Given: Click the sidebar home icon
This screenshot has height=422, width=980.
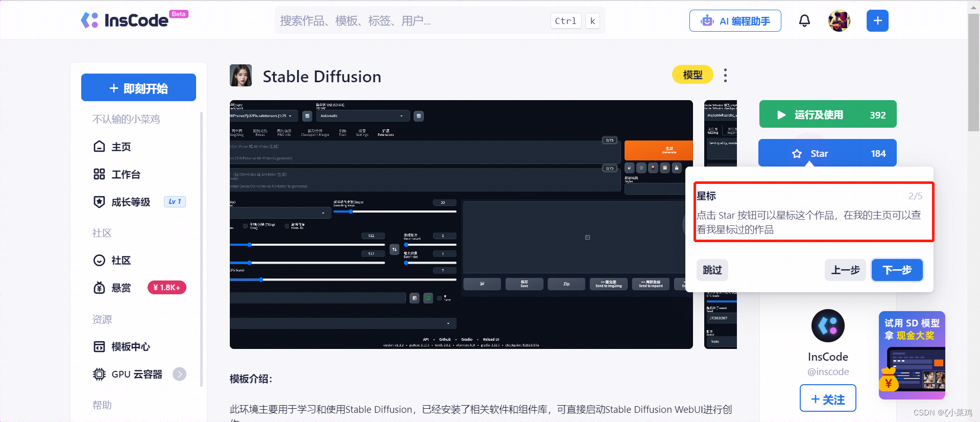Looking at the screenshot, I should point(99,147).
